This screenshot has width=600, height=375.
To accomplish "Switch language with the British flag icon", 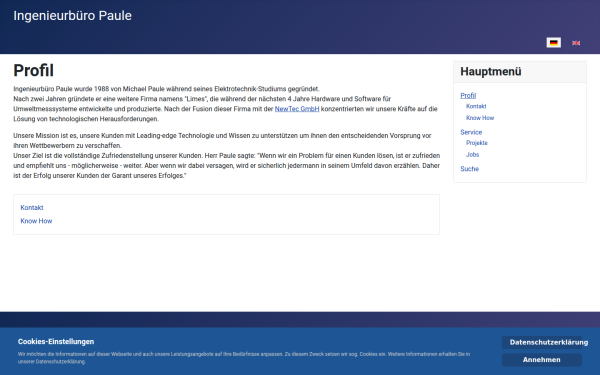I will tap(576, 43).
